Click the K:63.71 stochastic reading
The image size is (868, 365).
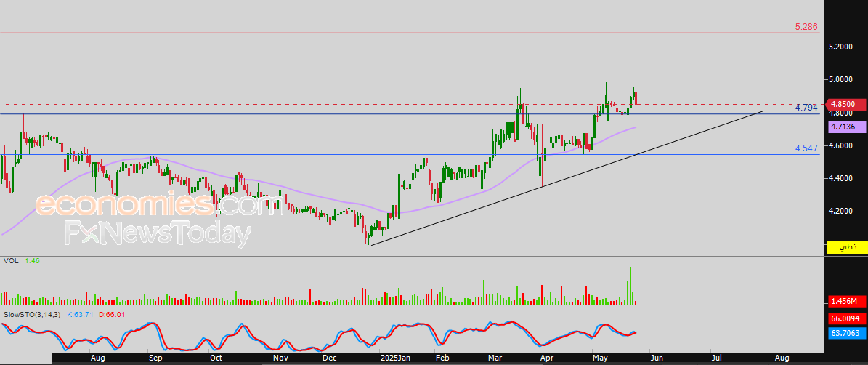tap(81, 315)
